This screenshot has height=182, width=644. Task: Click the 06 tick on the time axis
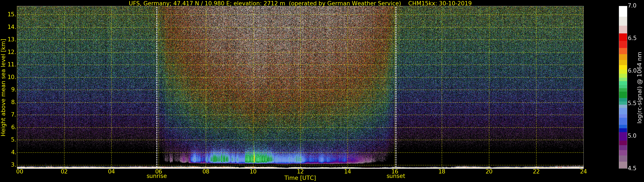coord(158,172)
